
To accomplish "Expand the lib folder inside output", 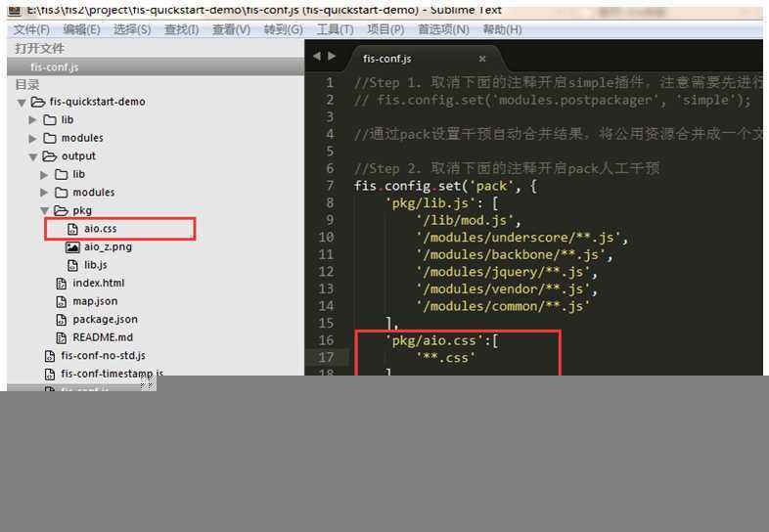I will (x=44, y=175).
